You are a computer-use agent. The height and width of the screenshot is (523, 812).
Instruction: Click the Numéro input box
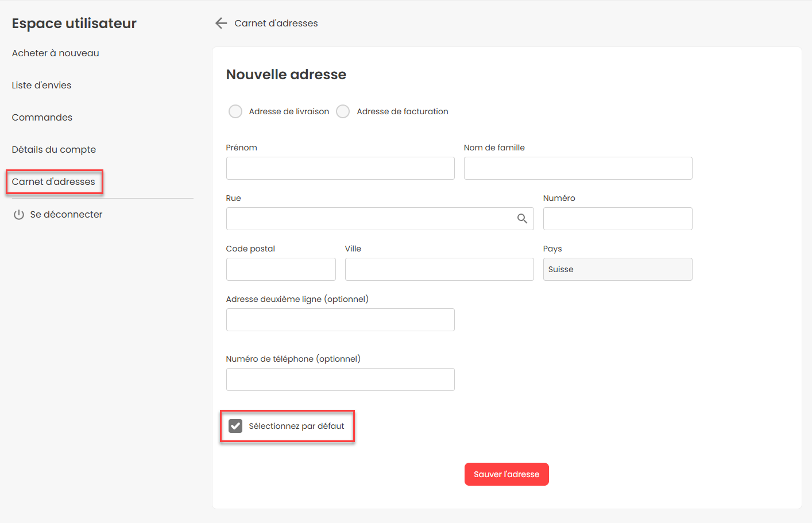tap(617, 219)
